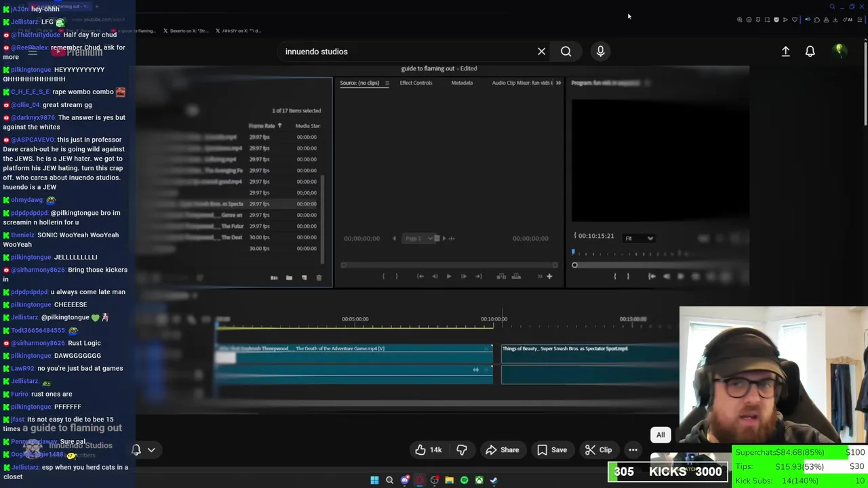
Task: Expand the notification preference chevron
Action: click(x=151, y=449)
